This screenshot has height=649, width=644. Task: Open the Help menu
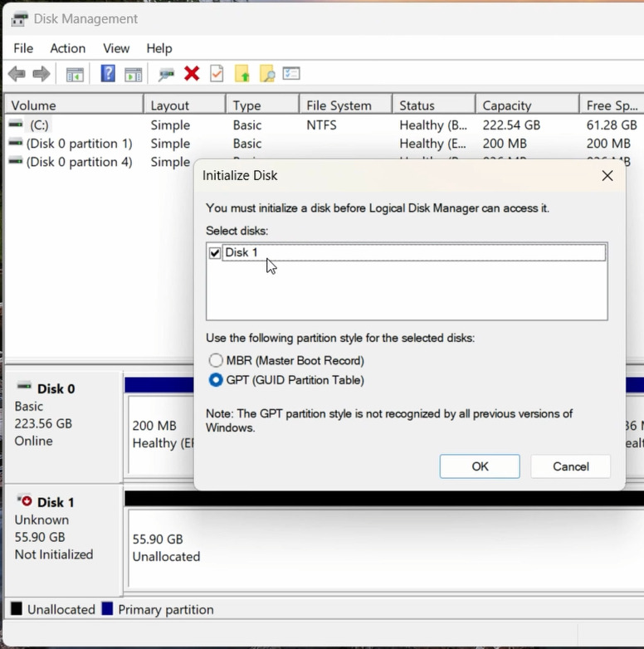[159, 48]
